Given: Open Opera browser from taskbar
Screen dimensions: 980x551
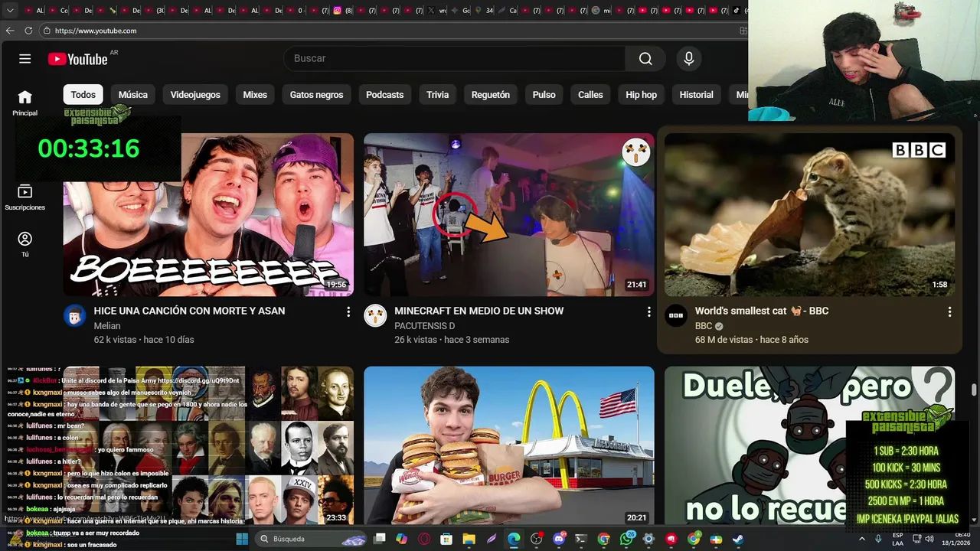Looking at the screenshot, I should click(424, 539).
